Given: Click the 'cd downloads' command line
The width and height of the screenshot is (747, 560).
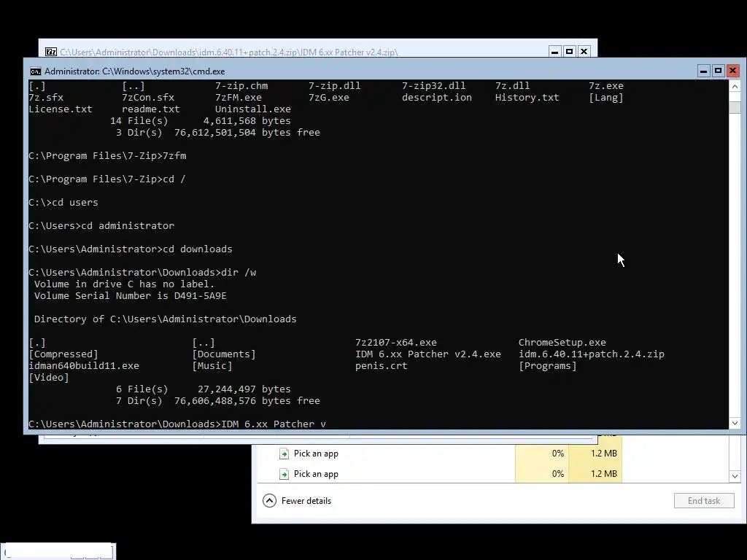Looking at the screenshot, I should tap(131, 249).
